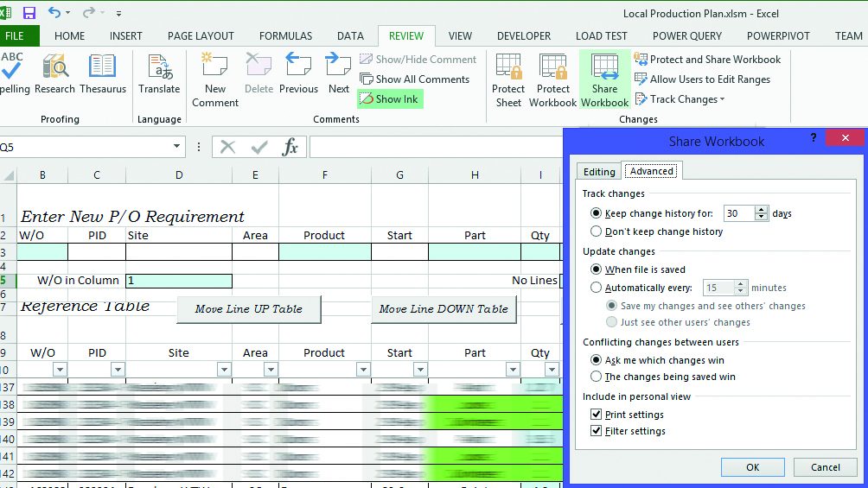Switch to the POWER QUERY ribbon tab
This screenshot has height=488, width=868.
(x=687, y=36)
